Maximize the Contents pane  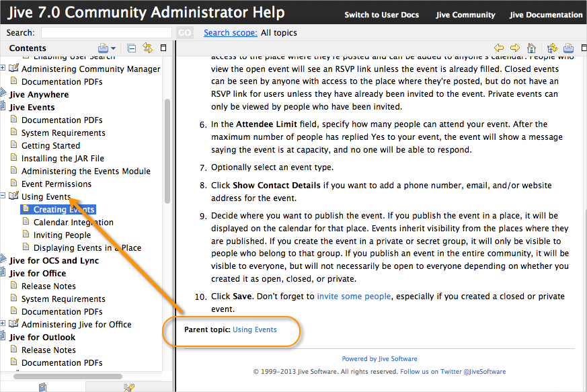[163, 48]
